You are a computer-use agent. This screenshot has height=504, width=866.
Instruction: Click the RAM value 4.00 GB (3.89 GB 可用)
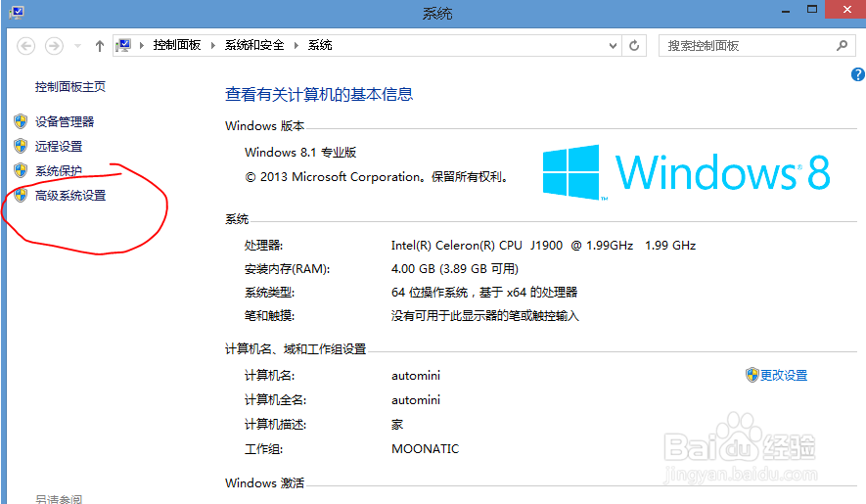click(x=455, y=269)
